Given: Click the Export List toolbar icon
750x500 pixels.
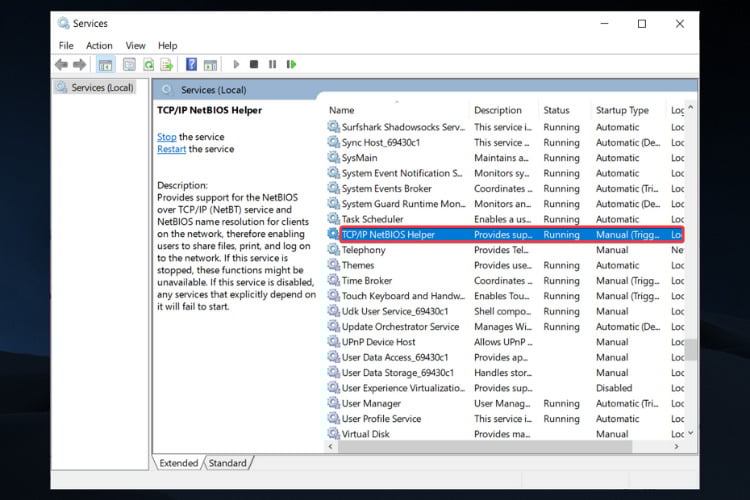Looking at the screenshot, I should [x=166, y=65].
